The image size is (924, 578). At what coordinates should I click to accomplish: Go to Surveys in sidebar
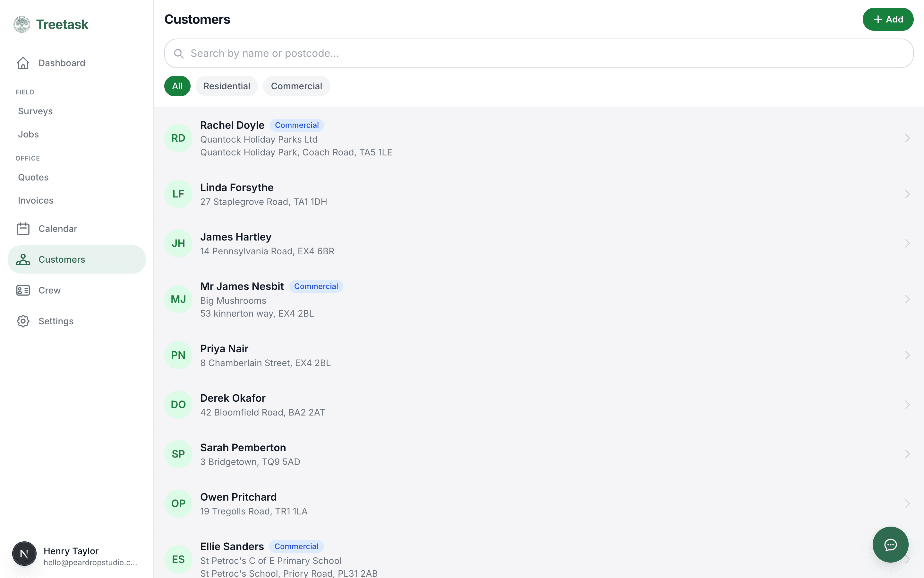tap(36, 111)
